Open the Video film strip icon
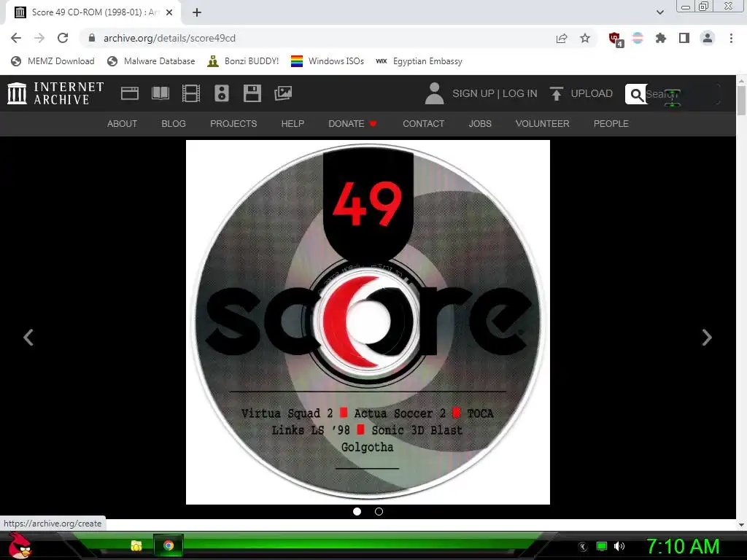This screenshot has width=747, height=560. coord(191,93)
